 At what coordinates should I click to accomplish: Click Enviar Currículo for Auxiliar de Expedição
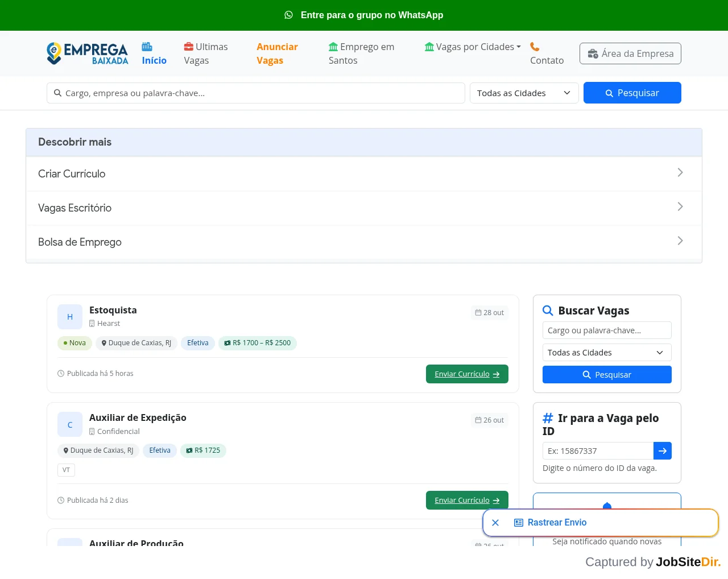[467, 500]
